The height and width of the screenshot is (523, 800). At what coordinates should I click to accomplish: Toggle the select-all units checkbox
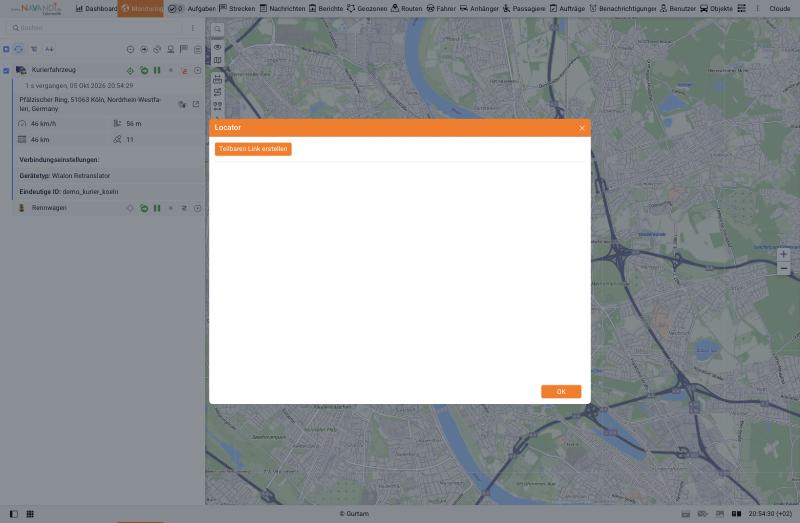[6, 49]
